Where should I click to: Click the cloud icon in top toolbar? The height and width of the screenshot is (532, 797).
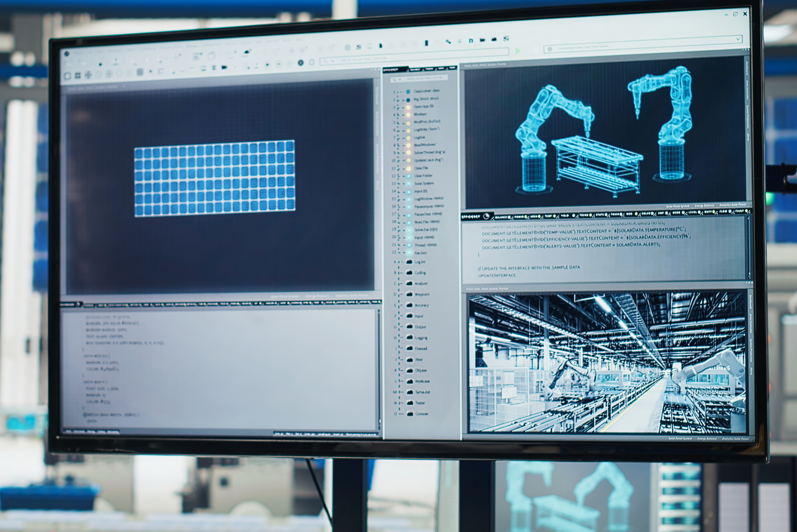pyautogui.click(x=247, y=52)
